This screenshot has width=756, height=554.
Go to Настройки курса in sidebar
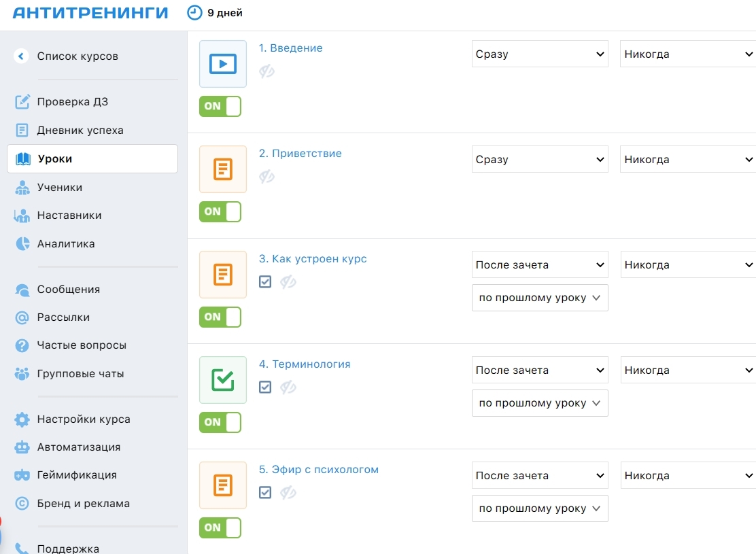pos(84,419)
